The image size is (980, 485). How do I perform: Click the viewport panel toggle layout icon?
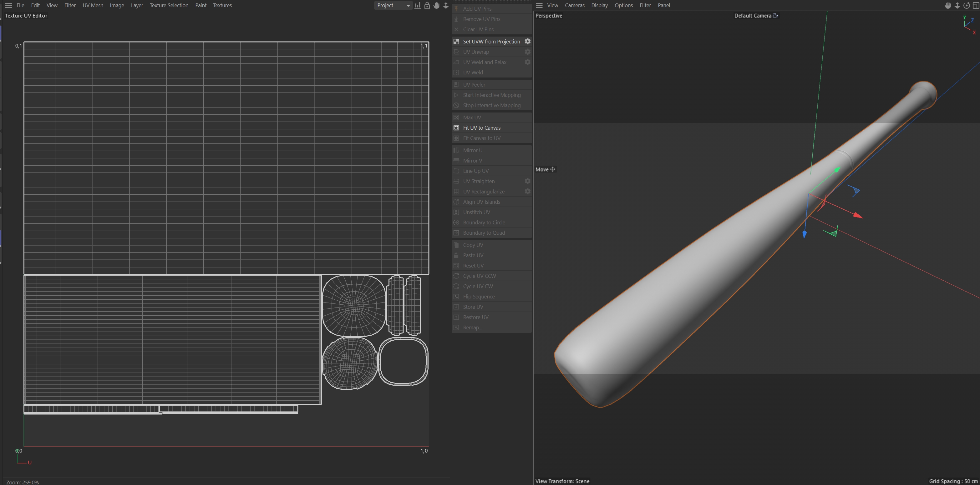pos(976,5)
